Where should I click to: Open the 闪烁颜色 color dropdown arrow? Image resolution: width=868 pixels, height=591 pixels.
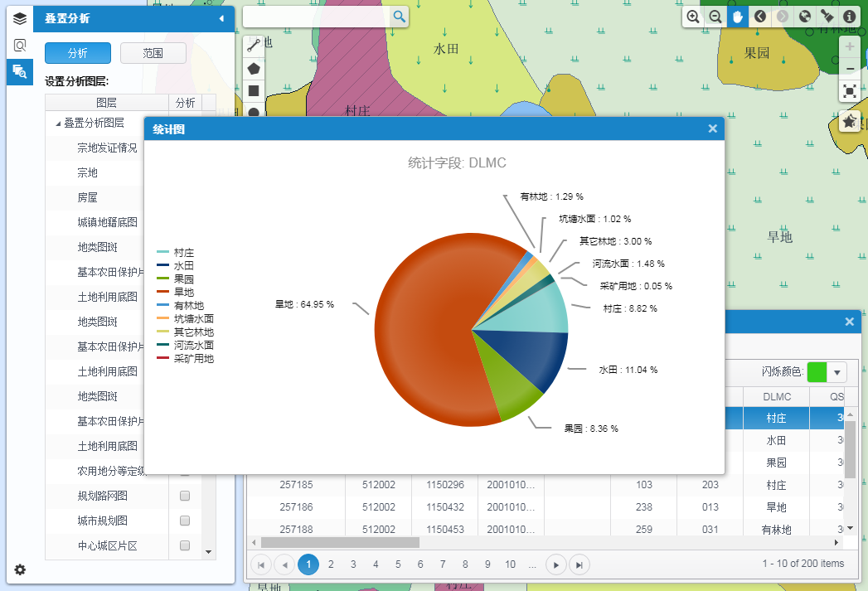point(837,372)
